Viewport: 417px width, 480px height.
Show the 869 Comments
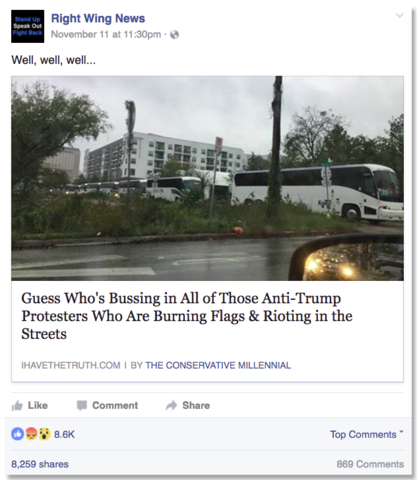tap(370, 464)
